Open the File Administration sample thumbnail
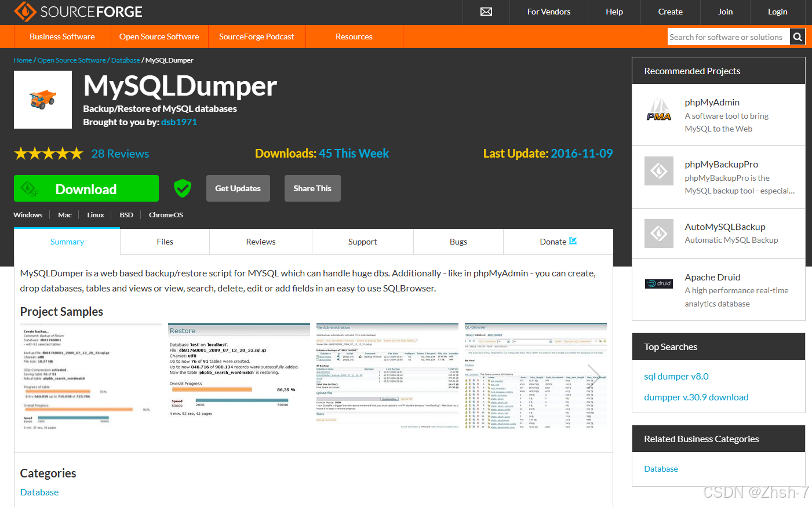The height and width of the screenshot is (507, 812). click(x=387, y=377)
